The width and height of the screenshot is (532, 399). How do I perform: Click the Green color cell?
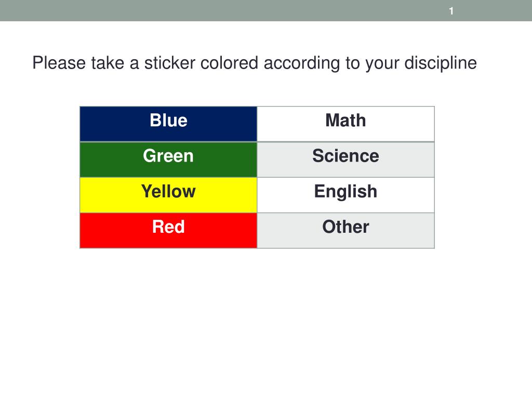168,159
